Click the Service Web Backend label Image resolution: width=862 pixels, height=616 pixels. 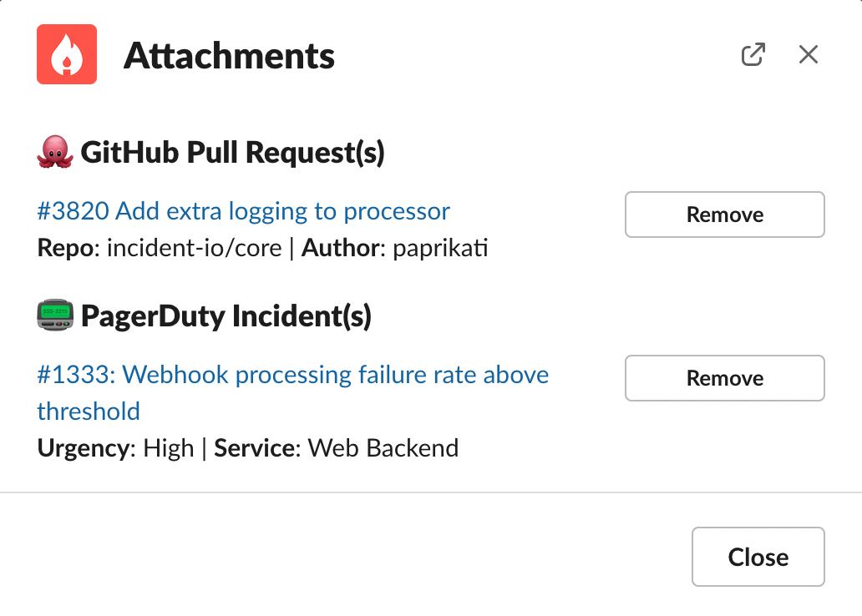(337, 448)
